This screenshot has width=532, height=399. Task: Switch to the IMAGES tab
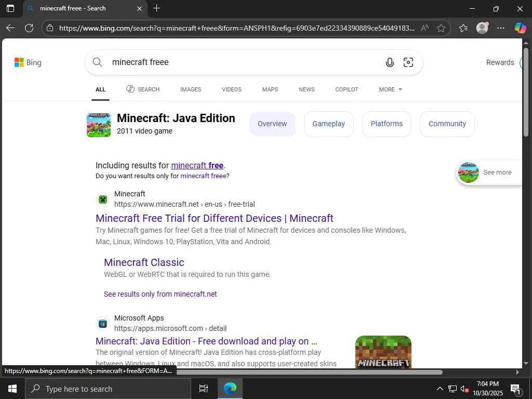[x=191, y=89]
